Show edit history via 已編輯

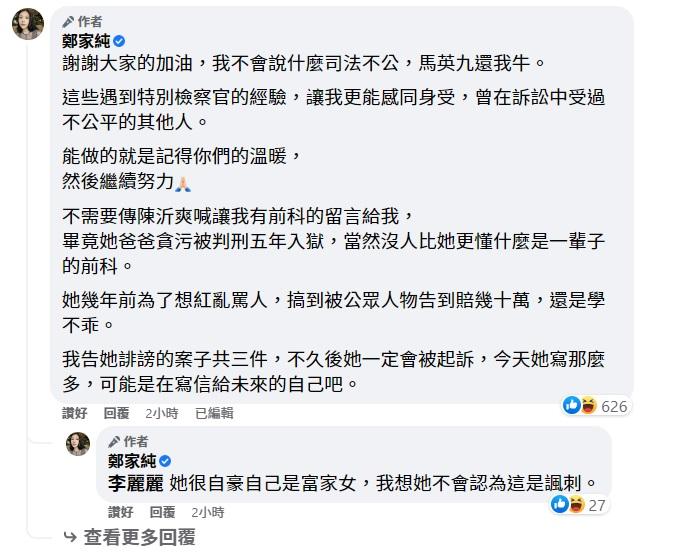click(214, 413)
